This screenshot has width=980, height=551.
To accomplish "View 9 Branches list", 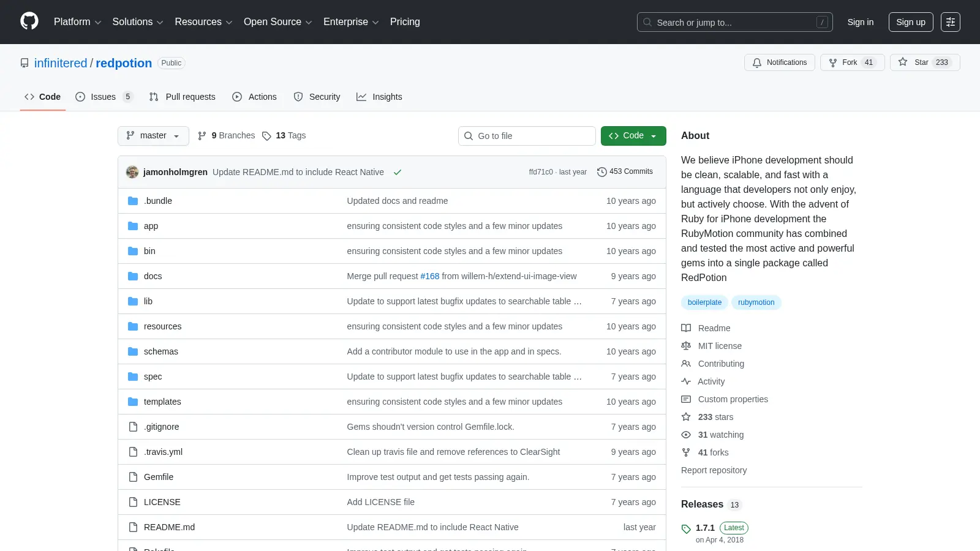I will pyautogui.click(x=227, y=136).
